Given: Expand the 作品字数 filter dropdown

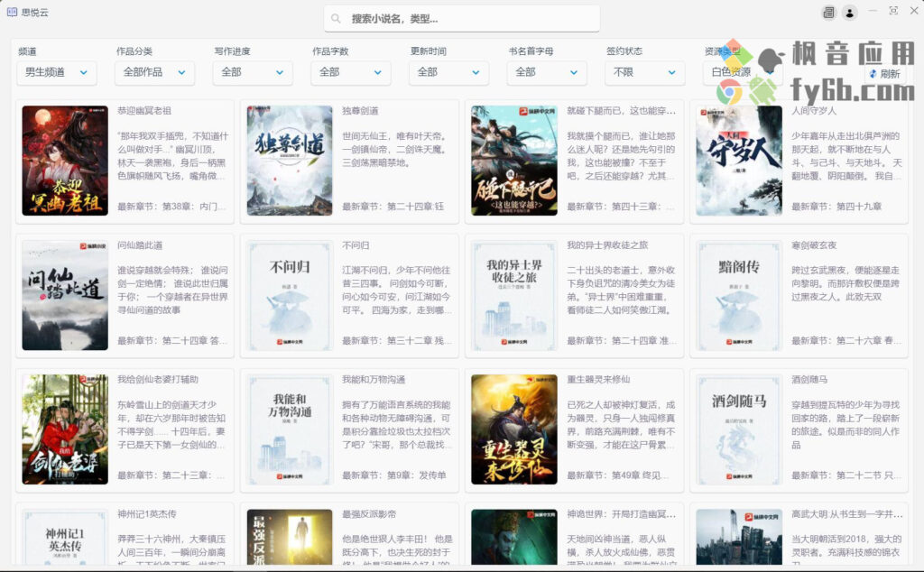Looking at the screenshot, I should [x=351, y=72].
